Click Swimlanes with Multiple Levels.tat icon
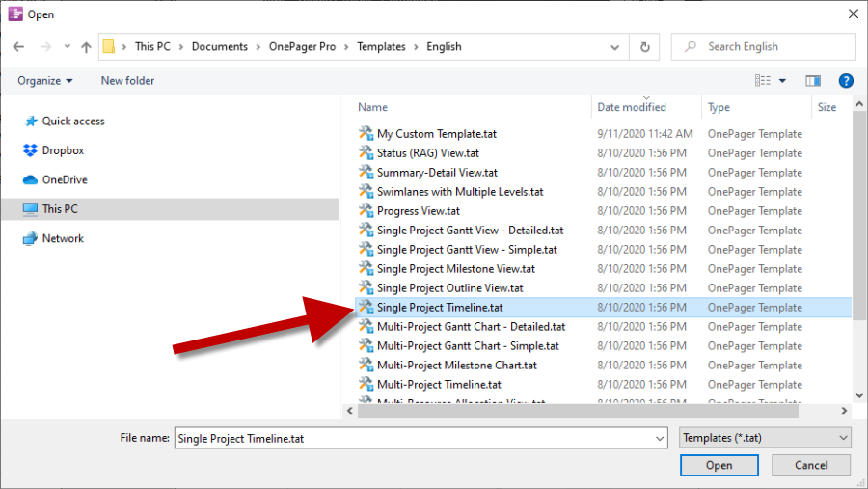This screenshot has width=868, height=489. (366, 192)
